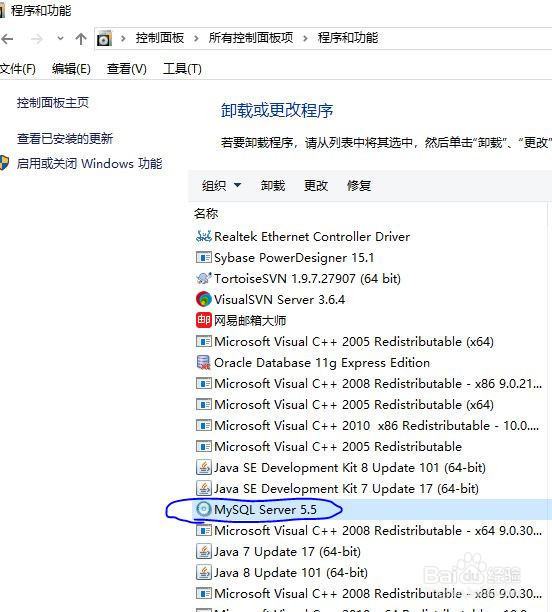Click the TortoiseSVN tortoise icon
The height and width of the screenshot is (612, 552).
pyautogui.click(x=203, y=278)
